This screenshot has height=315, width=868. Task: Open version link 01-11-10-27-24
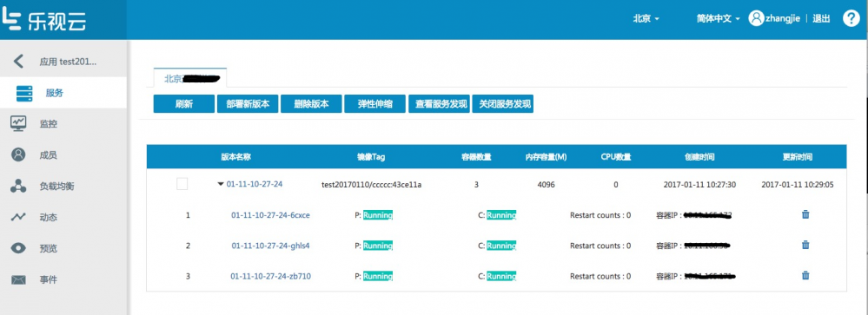click(255, 185)
